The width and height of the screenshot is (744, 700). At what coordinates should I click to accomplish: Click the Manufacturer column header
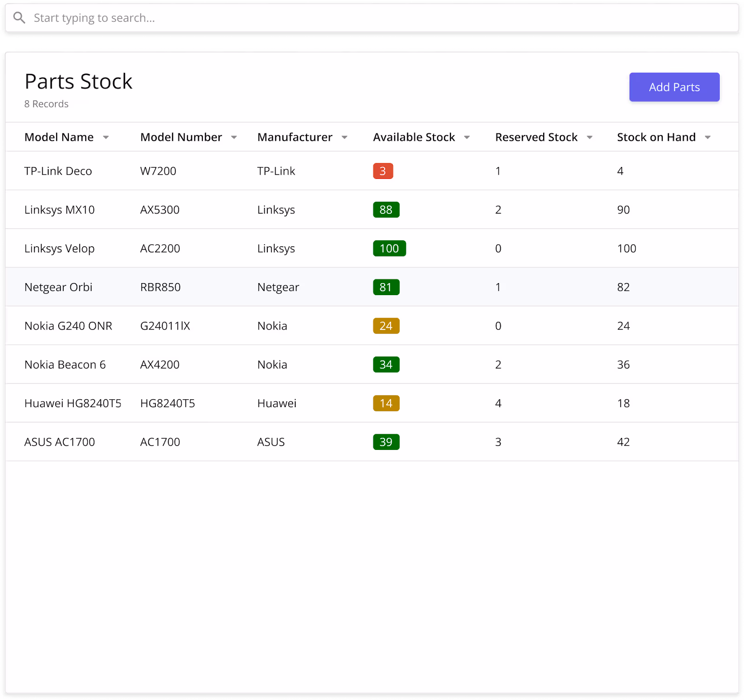(x=295, y=137)
